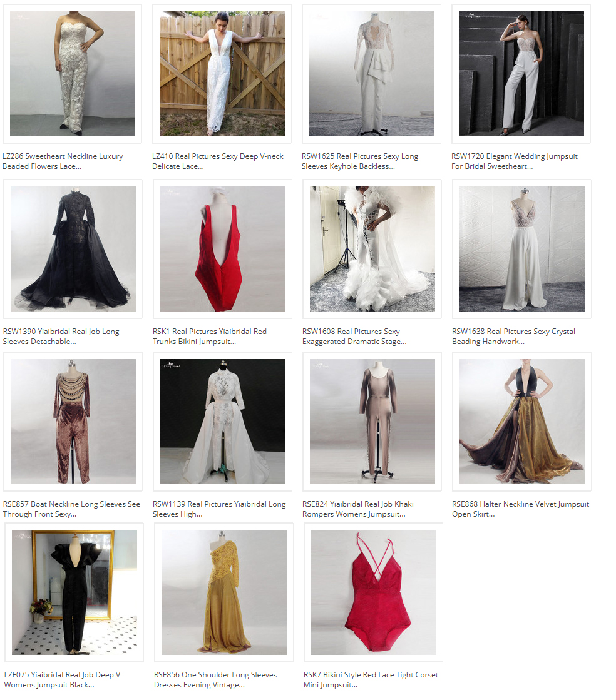Open the RSW1625 Keyhole Backless product page
The height and width of the screenshot is (700, 616).
pyautogui.click(x=366, y=161)
